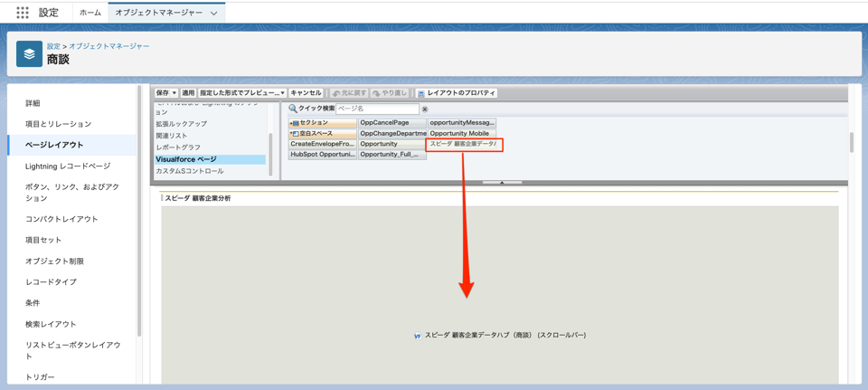Click the 商談 object layers icon
Image resolution: width=868 pixels, height=390 pixels.
tap(29, 54)
